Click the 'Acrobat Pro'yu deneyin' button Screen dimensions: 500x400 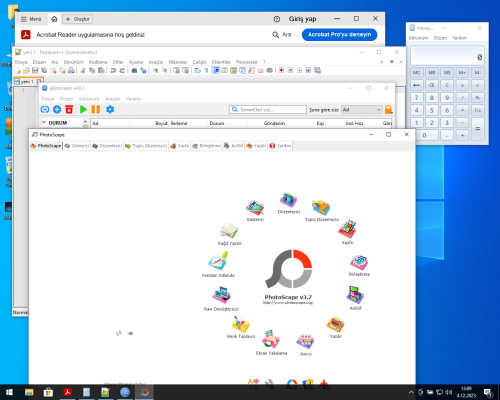(x=339, y=35)
